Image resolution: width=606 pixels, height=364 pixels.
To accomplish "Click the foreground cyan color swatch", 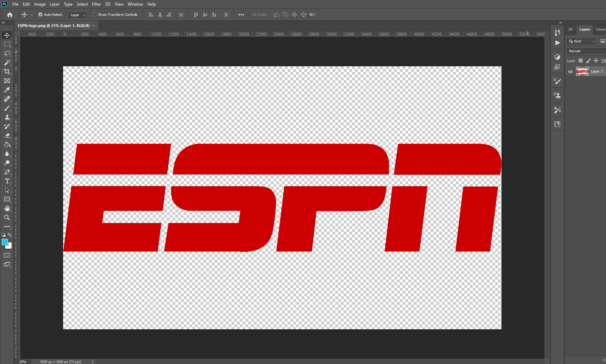I will coord(5,242).
